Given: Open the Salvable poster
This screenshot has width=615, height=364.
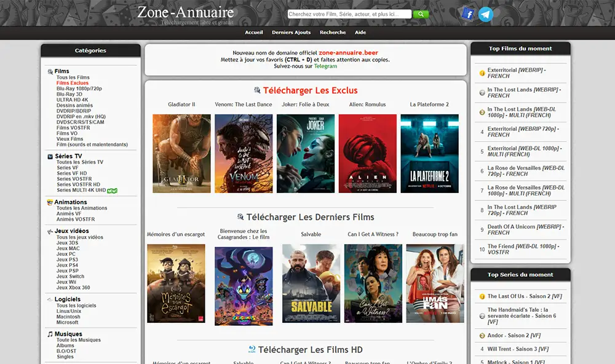Looking at the screenshot, I should [x=311, y=283].
